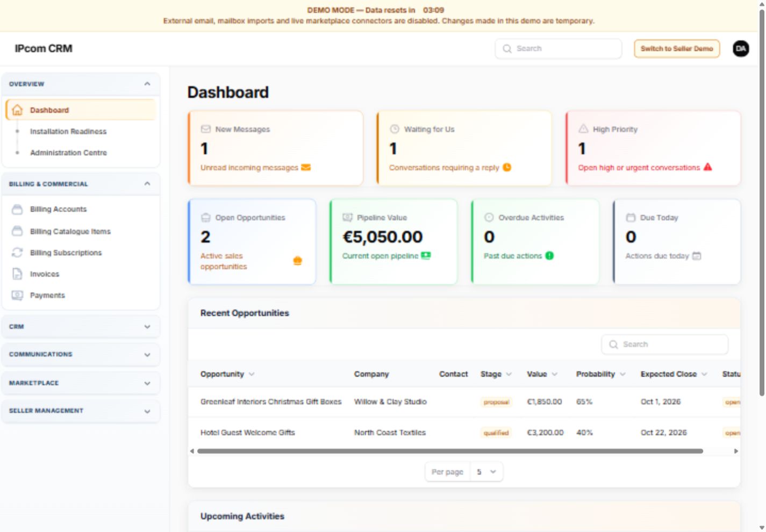Click the envelope icon on New Messages card
Screen dimensions: 766x532
pyautogui.click(x=306, y=168)
